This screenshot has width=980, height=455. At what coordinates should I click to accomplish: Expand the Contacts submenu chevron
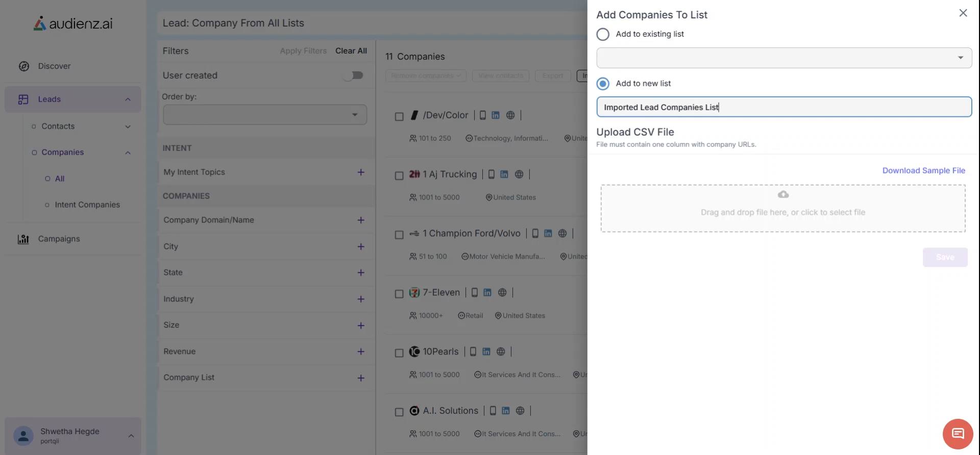128,127
